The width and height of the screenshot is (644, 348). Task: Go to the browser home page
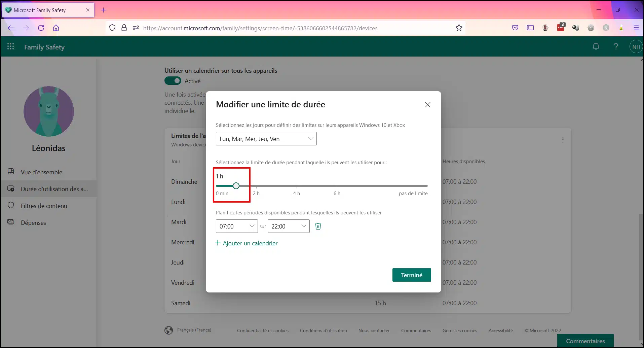coord(56,28)
